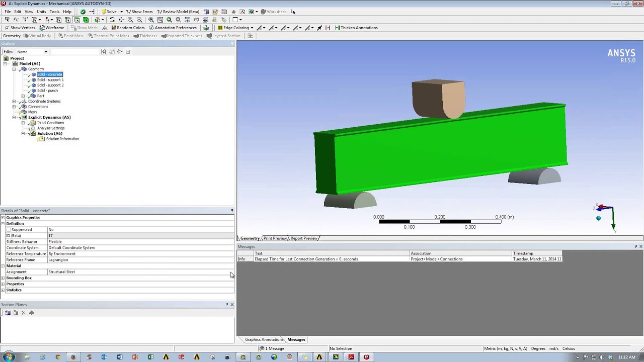644x362 pixels.
Task: Open the Units menu
Action: click(x=41, y=12)
